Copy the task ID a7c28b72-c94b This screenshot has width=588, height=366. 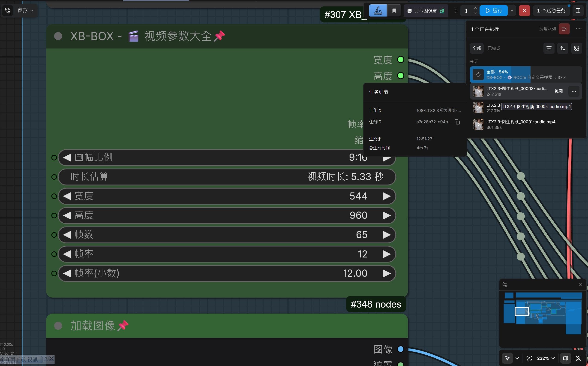pos(457,122)
